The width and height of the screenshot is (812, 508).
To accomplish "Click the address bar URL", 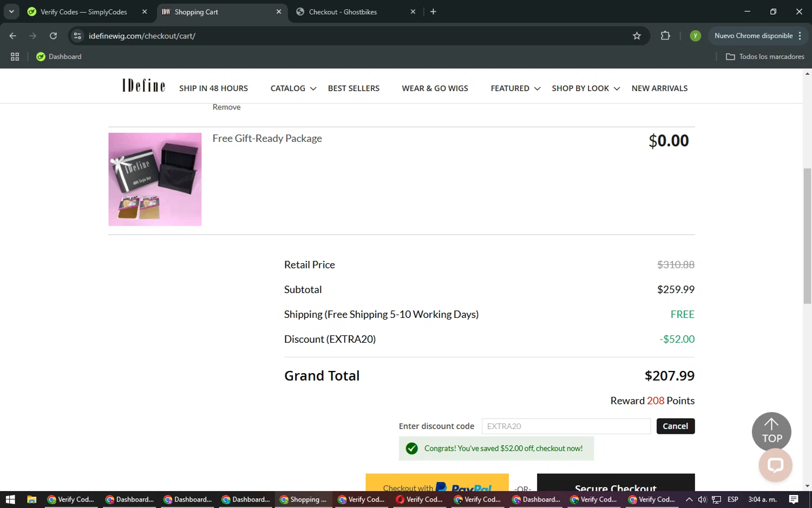I will click(x=142, y=36).
